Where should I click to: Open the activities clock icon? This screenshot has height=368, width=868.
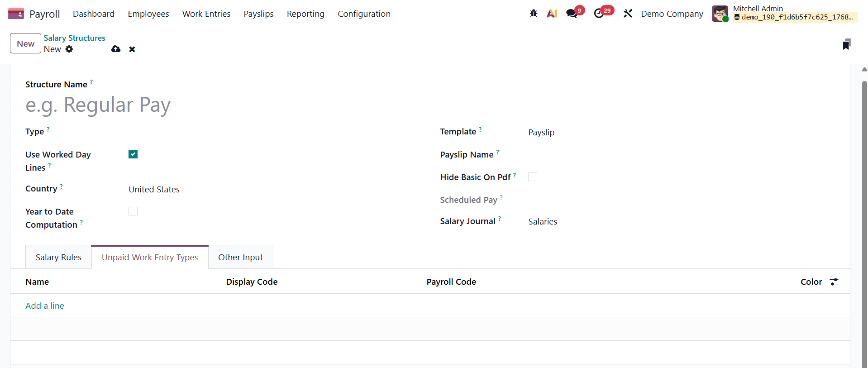[x=599, y=14]
